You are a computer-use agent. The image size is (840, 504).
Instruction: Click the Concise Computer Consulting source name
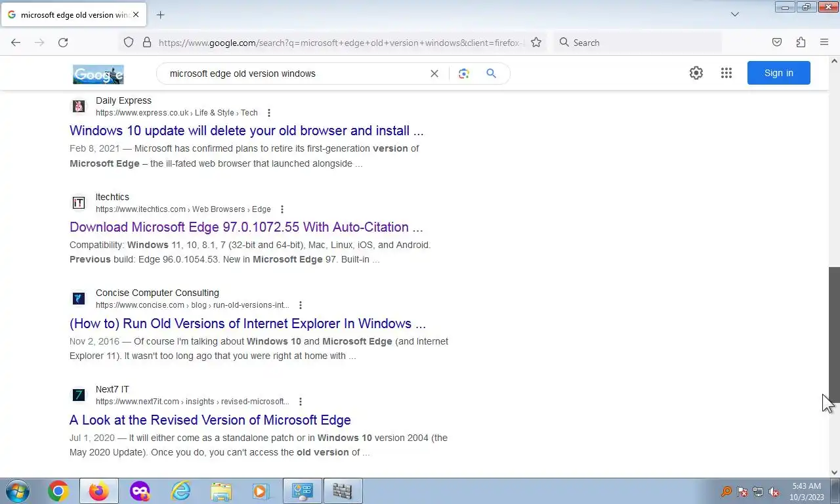[x=157, y=293]
